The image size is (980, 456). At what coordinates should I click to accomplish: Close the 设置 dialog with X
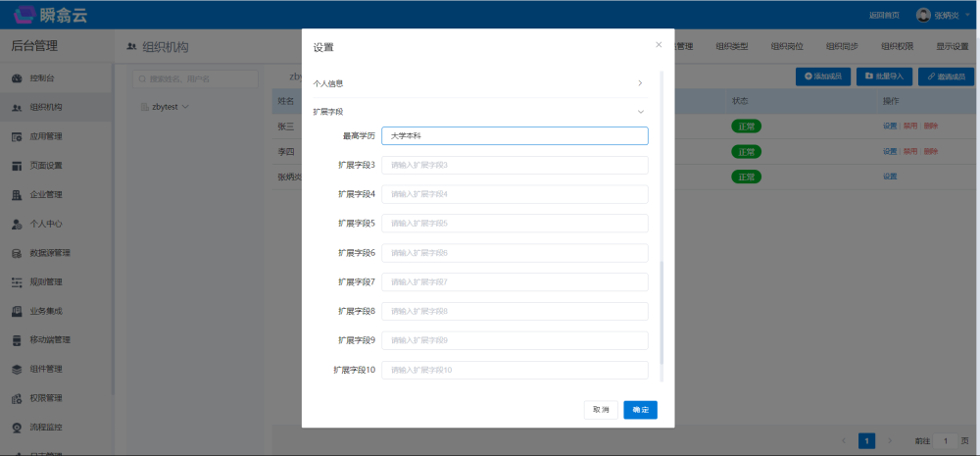(x=659, y=45)
